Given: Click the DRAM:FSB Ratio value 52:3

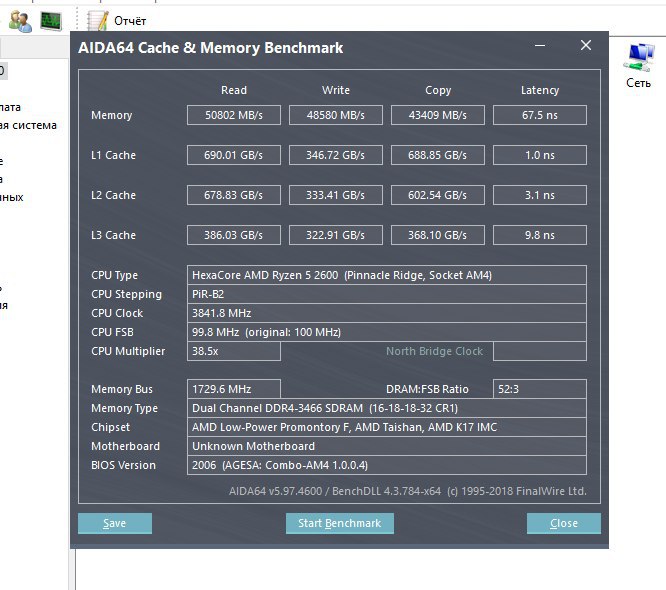Looking at the screenshot, I should 540,389.
